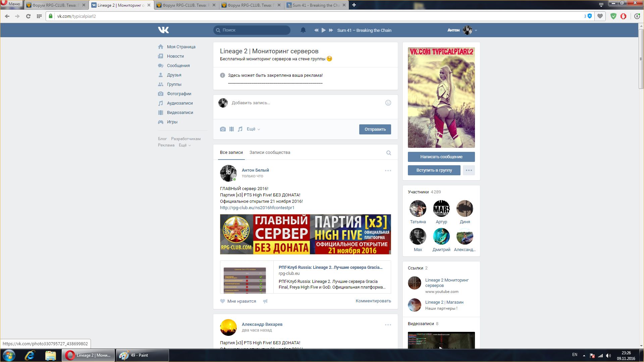Attach audio with music note icon
Viewport: 644px width, 362px height.
(x=240, y=129)
